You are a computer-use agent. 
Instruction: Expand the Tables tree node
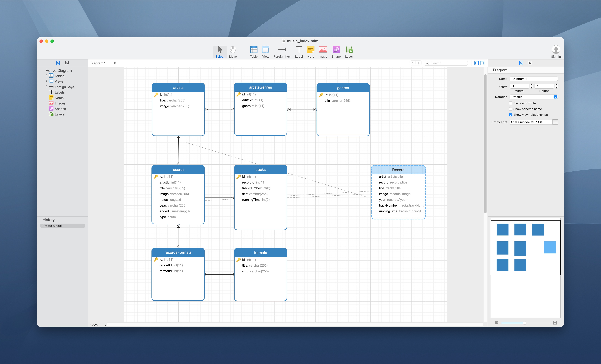click(x=46, y=76)
